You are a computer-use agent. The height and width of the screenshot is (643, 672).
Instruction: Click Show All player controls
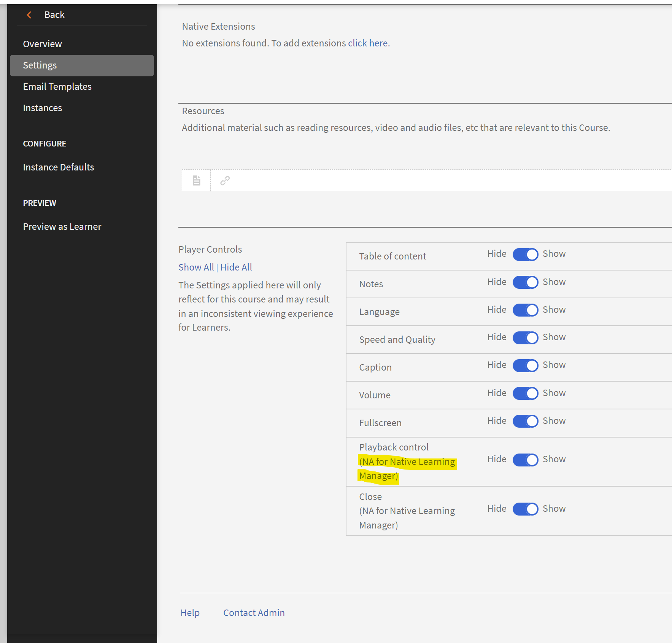(x=196, y=267)
